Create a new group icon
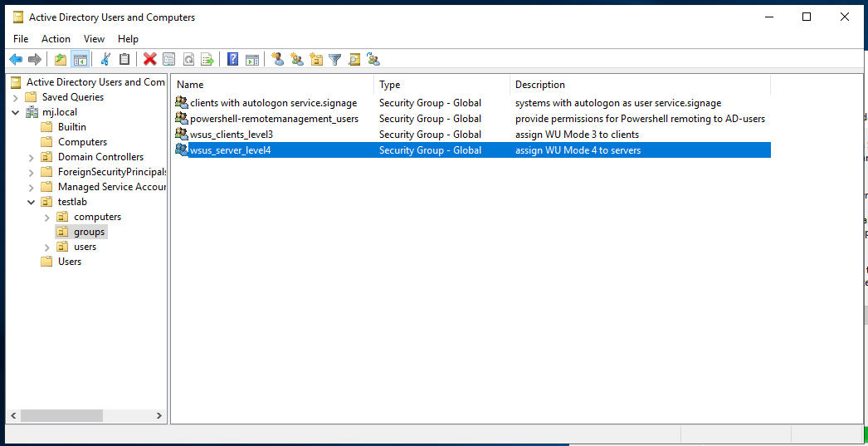The width and height of the screenshot is (868, 446). tap(297, 59)
